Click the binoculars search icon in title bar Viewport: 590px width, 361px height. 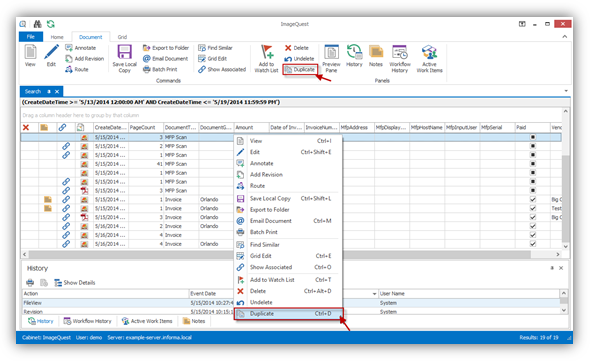coord(37,24)
